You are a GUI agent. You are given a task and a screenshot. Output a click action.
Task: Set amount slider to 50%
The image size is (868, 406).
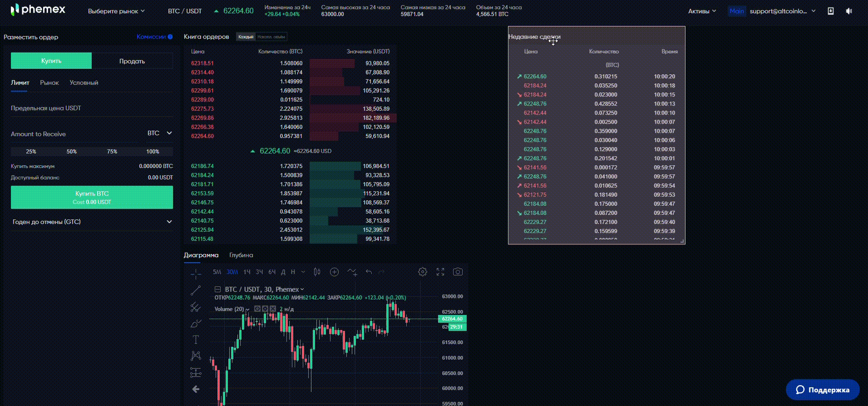(x=72, y=152)
